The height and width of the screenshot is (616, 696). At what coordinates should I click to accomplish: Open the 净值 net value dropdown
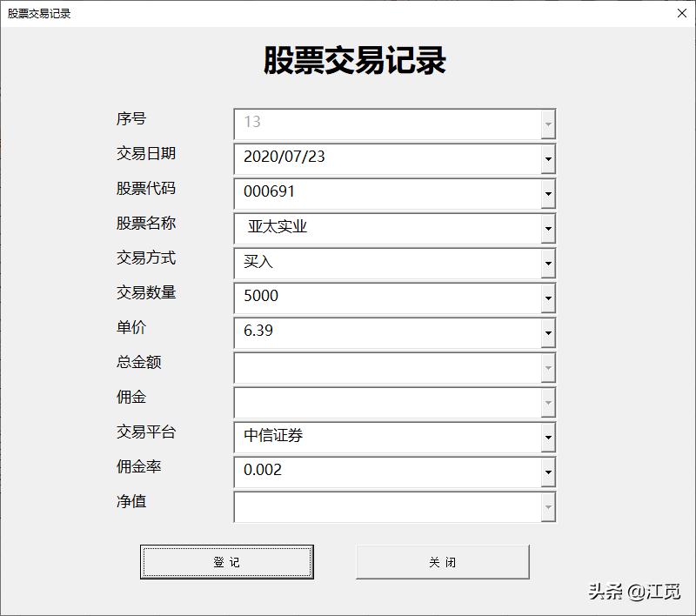click(x=548, y=506)
